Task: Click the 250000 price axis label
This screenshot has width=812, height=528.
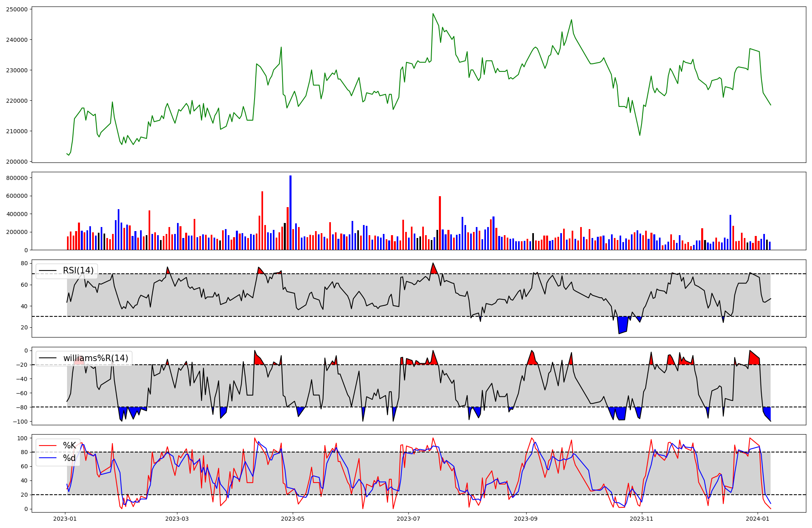Action: 17,9
